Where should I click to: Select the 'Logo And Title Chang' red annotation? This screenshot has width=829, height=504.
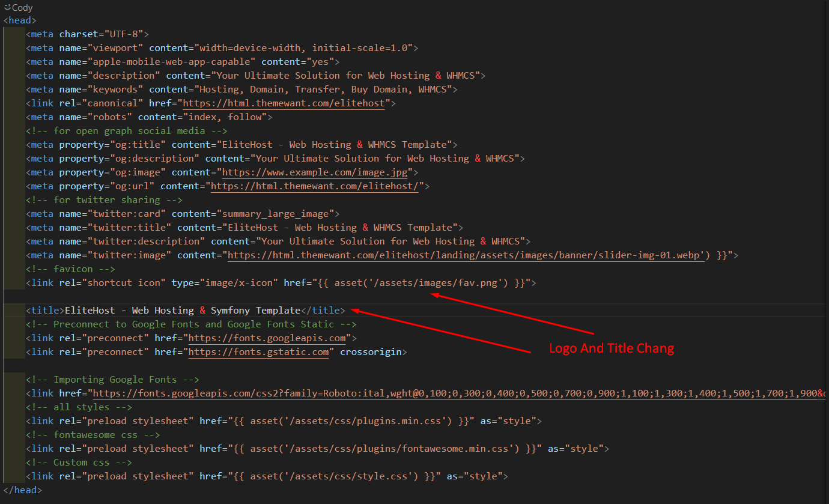point(611,348)
